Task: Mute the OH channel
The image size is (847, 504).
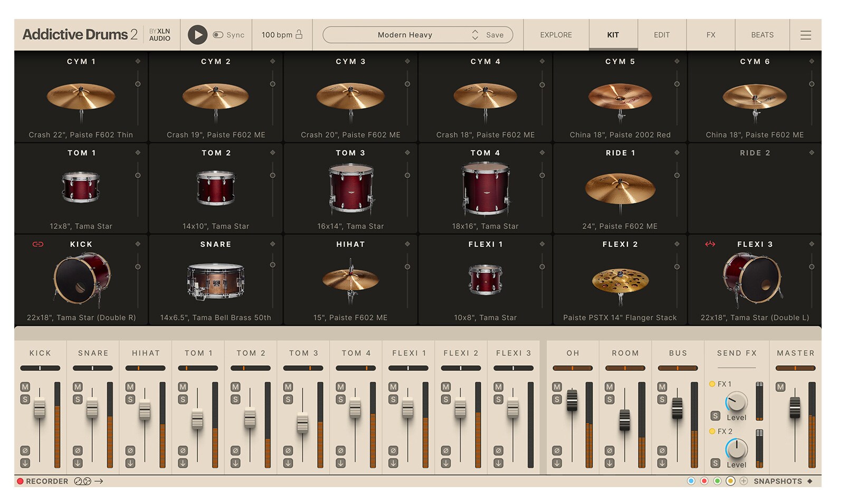Action: 557,387
